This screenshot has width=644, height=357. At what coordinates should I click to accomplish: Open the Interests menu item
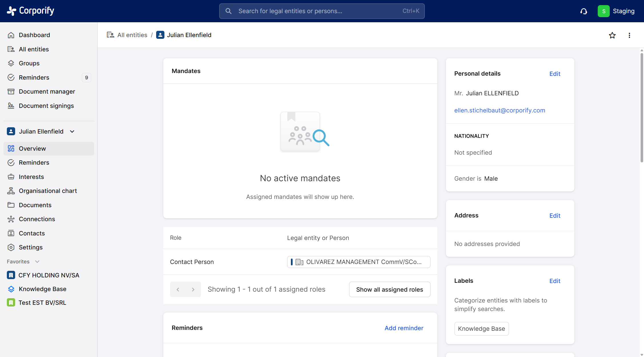tap(31, 177)
